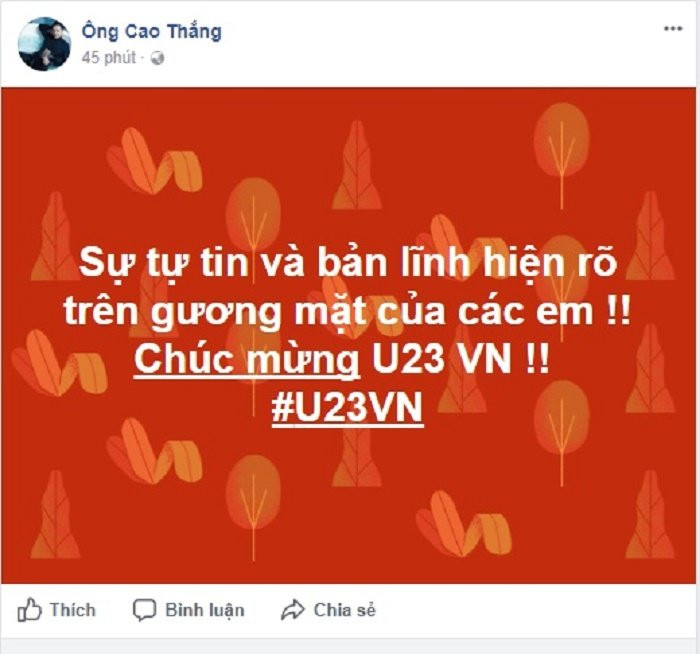Viewport: 700px width, 654px height.
Task: Click the Thích label text
Action: click(x=73, y=610)
